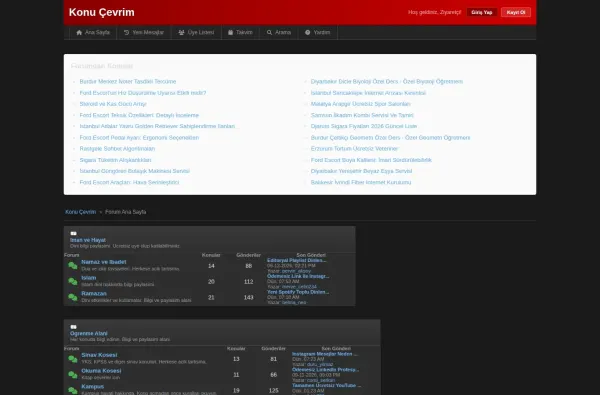Open last post Ödemesiz Link ile Instagr...

(x=298, y=276)
